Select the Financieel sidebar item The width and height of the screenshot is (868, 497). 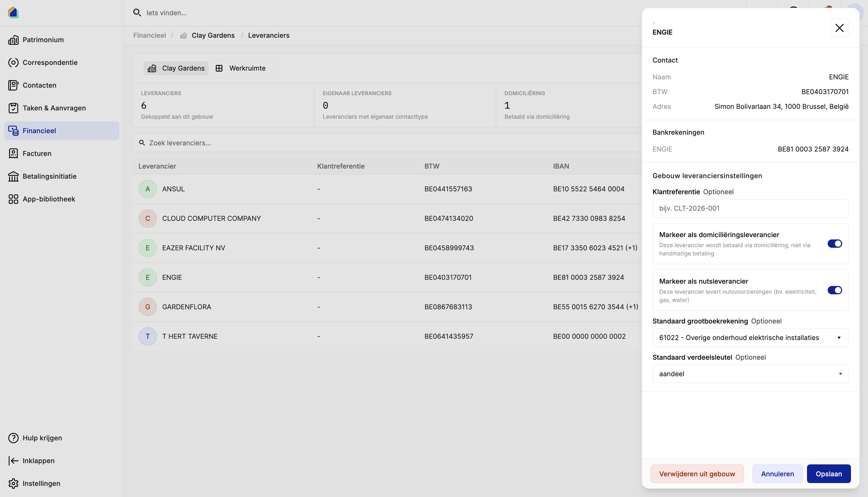[62, 131]
